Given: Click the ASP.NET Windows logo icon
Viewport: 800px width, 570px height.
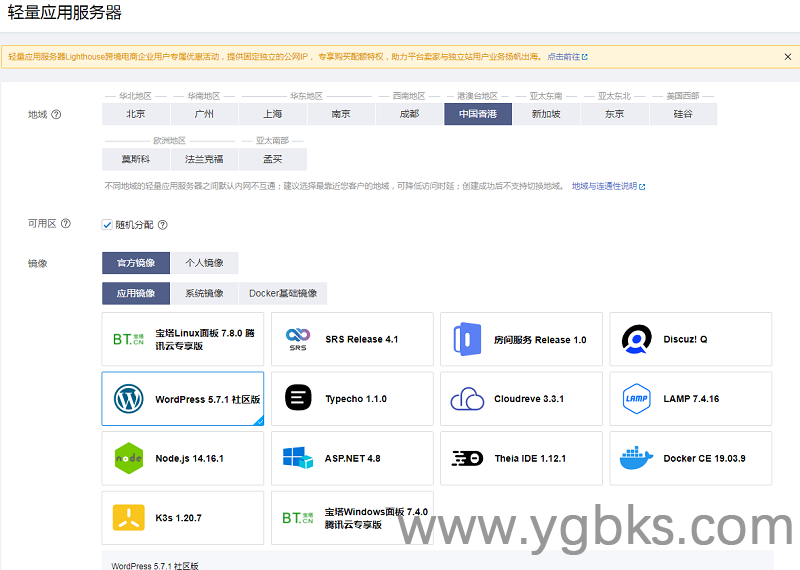Looking at the screenshot, I should tap(298, 458).
